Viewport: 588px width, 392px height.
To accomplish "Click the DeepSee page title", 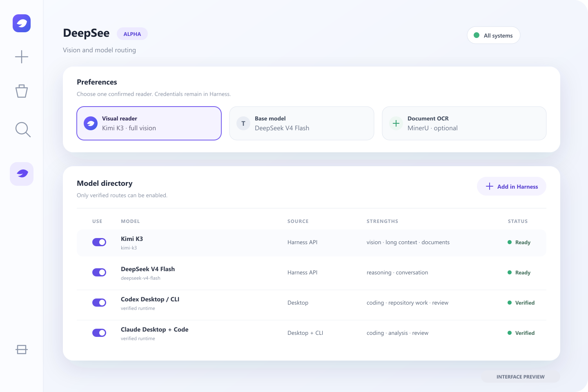I will [x=86, y=33].
